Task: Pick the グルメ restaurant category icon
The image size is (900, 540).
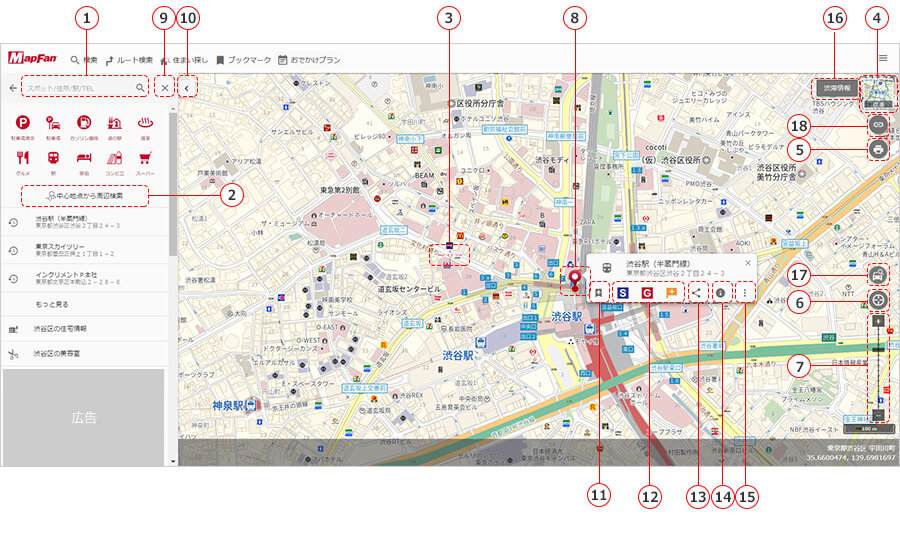Action: (x=22, y=157)
